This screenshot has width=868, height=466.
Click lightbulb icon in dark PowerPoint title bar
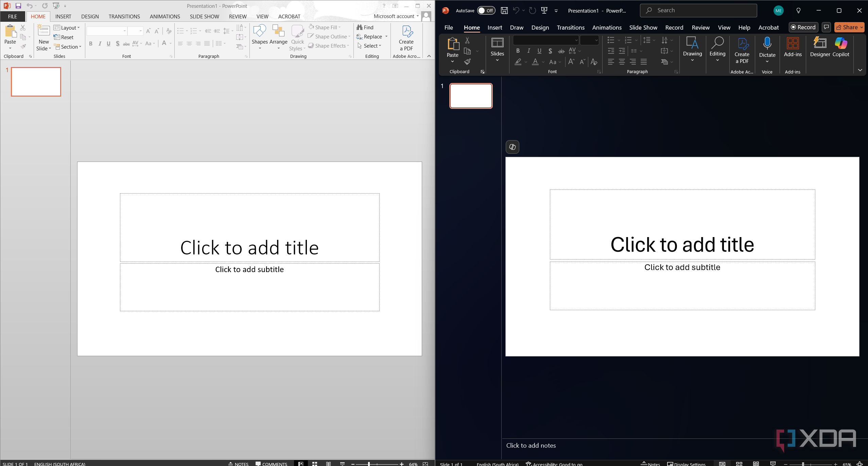click(798, 11)
